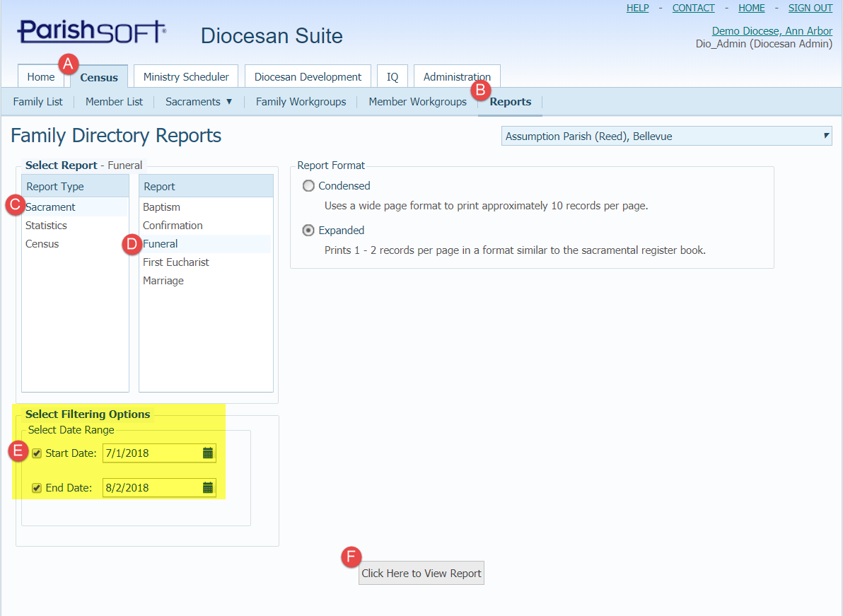The height and width of the screenshot is (616, 843).
Task: Click the HOME link at top
Action: pyautogui.click(x=752, y=8)
